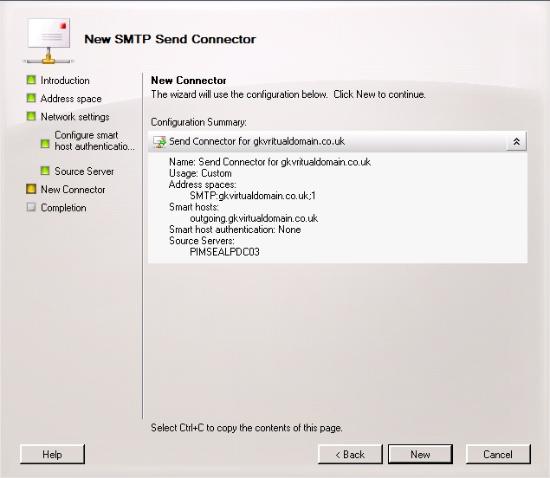
Task: Select the Source Server wizard step label
Action: pos(84,171)
